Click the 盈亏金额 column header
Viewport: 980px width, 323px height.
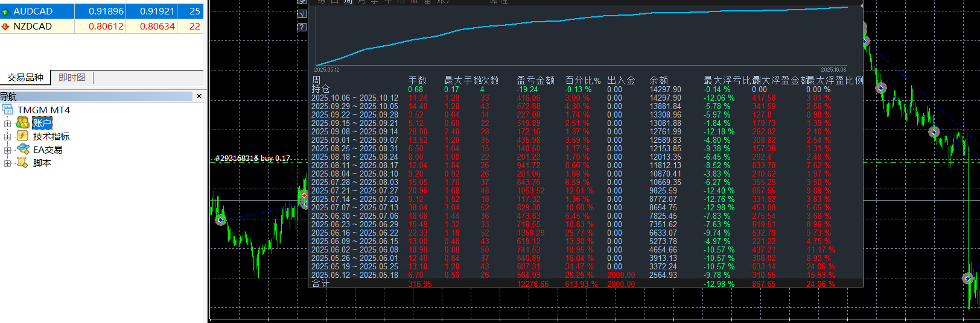[535, 80]
